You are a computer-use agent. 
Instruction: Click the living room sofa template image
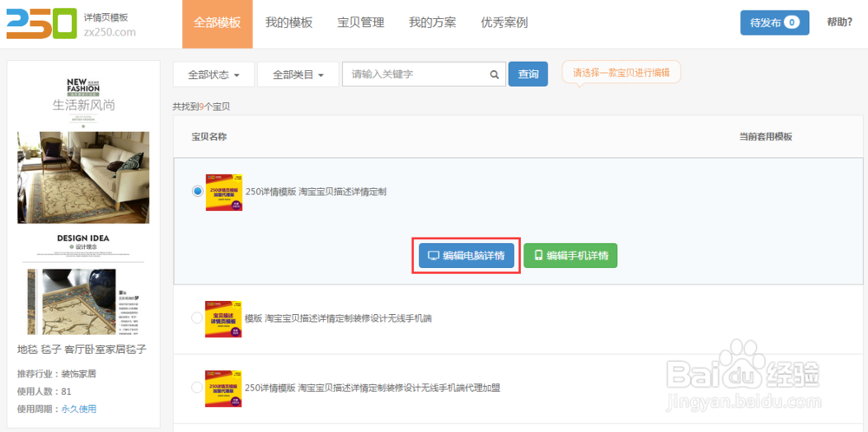83,177
